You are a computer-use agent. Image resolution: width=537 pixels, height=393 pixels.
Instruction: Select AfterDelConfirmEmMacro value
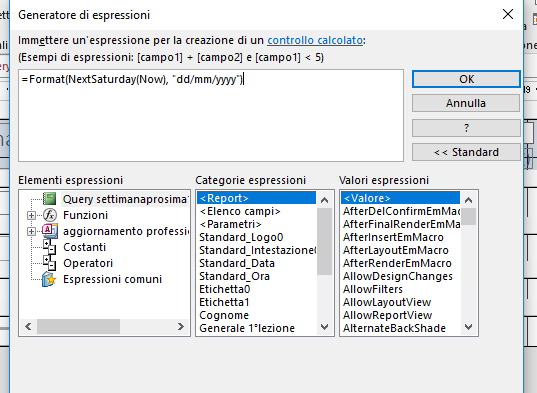click(x=400, y=211)
